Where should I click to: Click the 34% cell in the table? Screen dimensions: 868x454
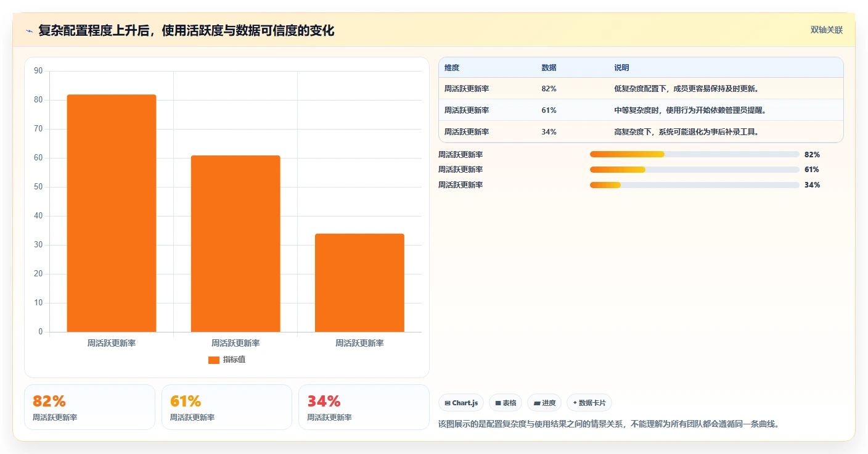pyautogui.click(x=549, y=132)
